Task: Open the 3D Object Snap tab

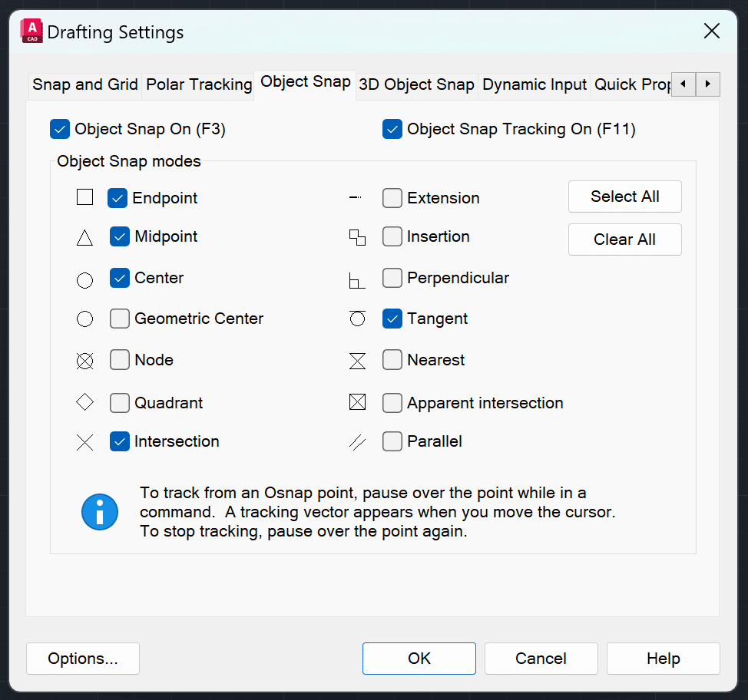Action: point(416,84)
